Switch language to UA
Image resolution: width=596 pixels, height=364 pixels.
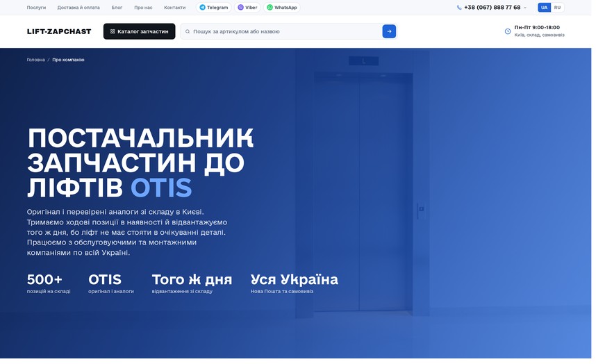click(x=544, y=8)
